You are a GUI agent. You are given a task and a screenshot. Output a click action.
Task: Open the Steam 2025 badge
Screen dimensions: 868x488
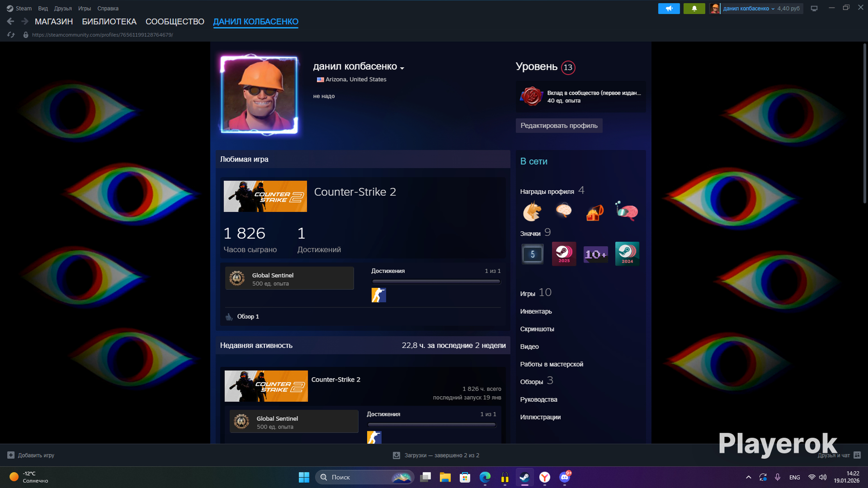click(564, 254)
